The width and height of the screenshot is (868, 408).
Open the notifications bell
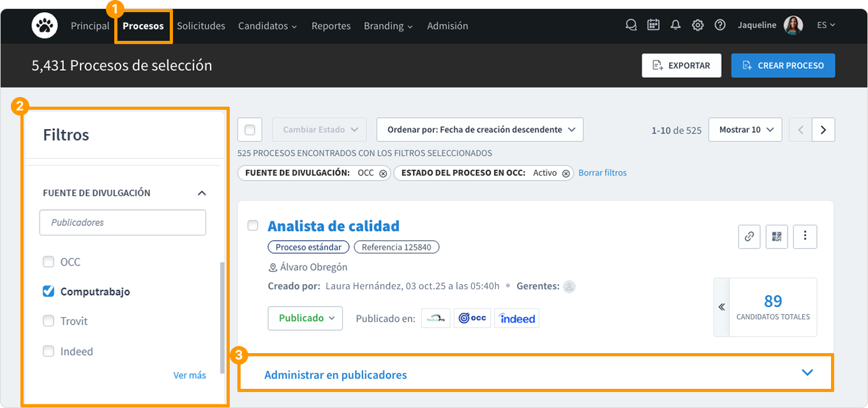pyautogui.click(x=675, y=26)
